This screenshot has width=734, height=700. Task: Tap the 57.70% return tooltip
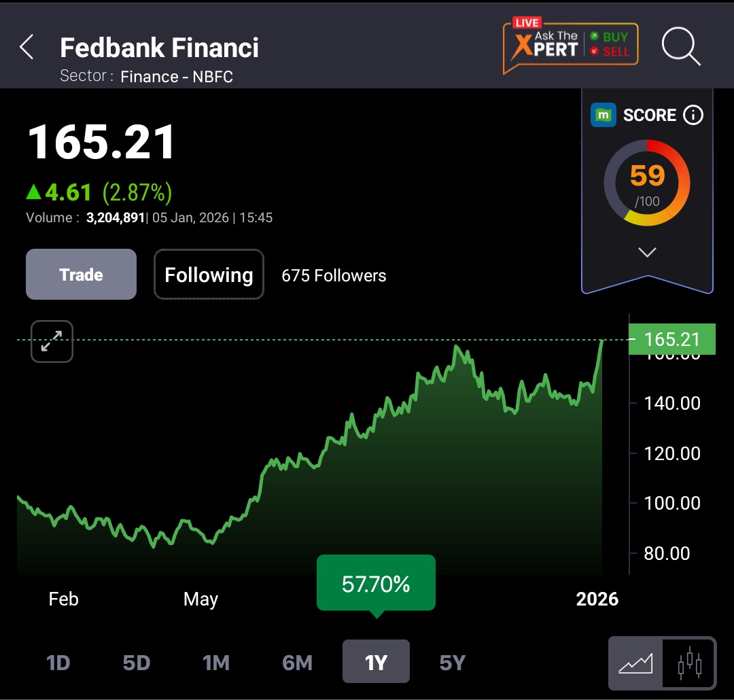coord(376,583)
